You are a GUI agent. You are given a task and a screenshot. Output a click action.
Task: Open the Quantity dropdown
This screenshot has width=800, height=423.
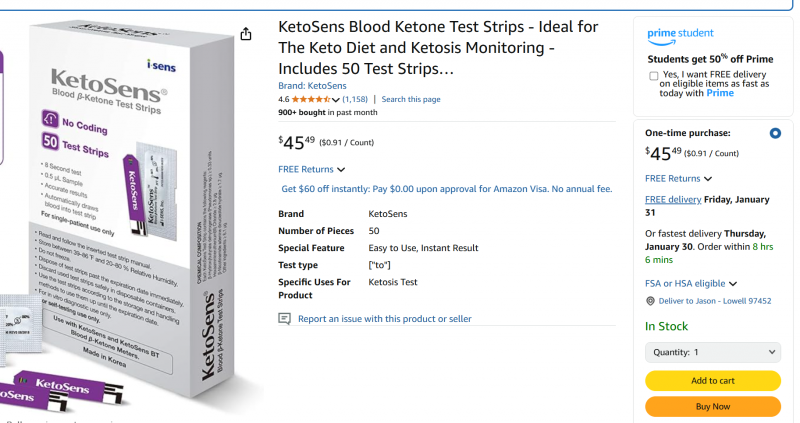(x=712, y=352)
